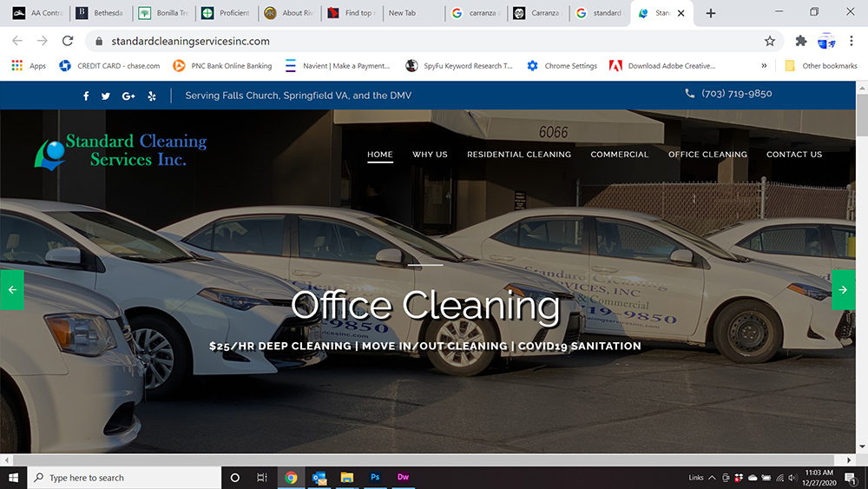868x489 pixels.
Task: Open the Google Plus social icon
Action: 128,96
